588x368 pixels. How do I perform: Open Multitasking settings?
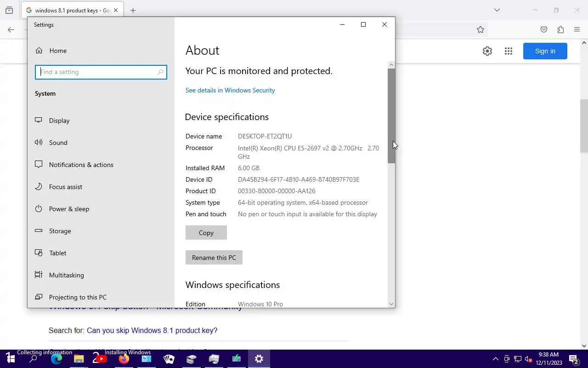tap(66, 275)
